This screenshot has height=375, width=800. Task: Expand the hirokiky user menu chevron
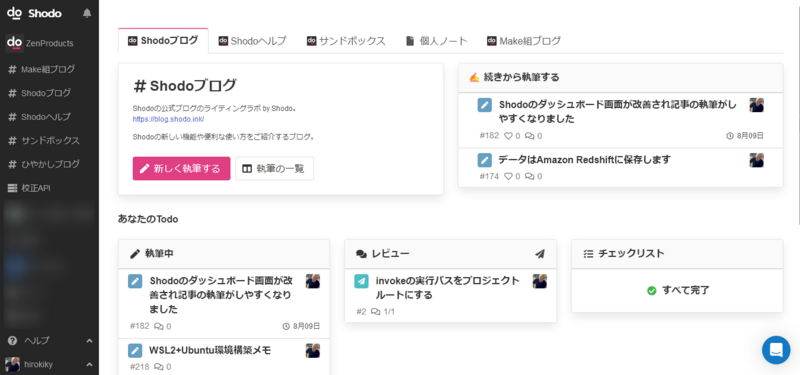(x=89, y=364)
